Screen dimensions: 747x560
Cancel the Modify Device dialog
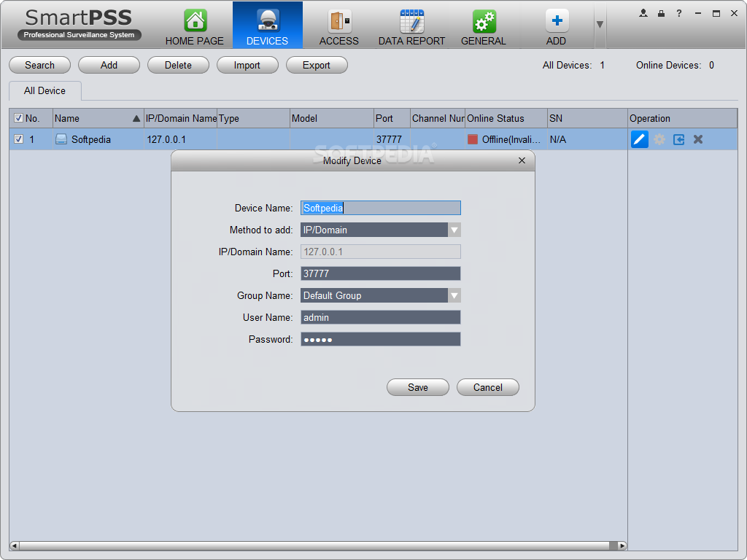(488, 388)
